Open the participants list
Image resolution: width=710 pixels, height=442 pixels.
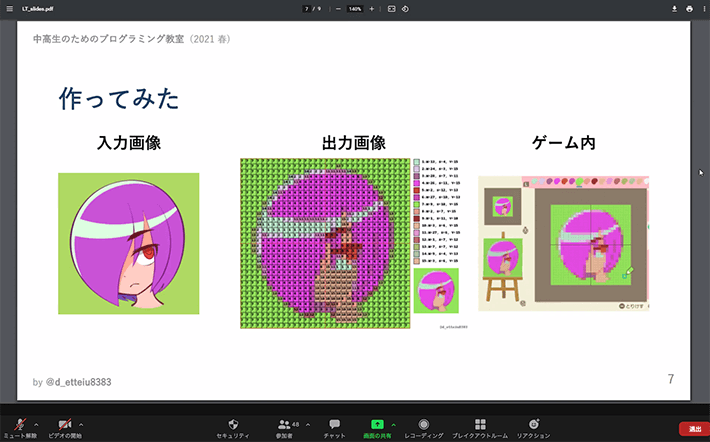click(285, 425)
